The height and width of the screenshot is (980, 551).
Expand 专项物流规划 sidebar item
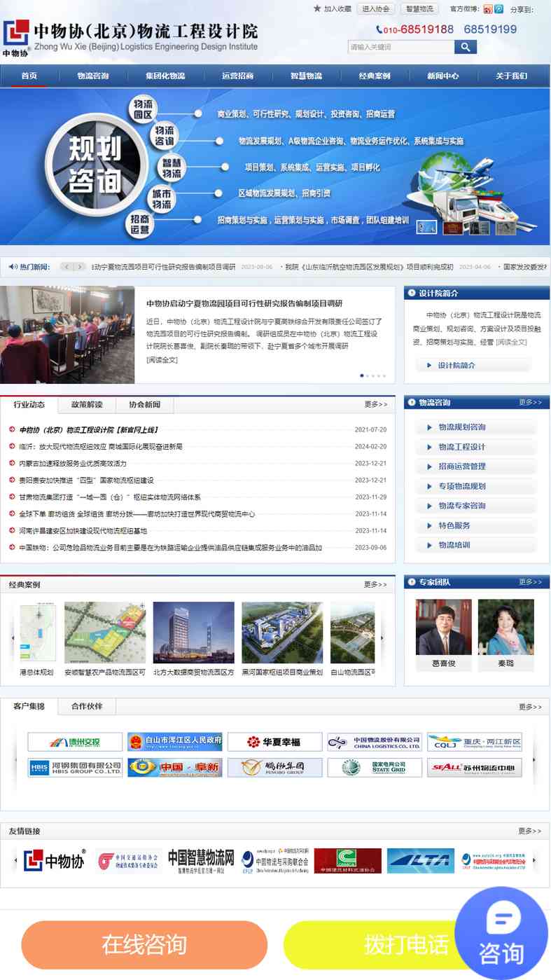coord(477,486)
